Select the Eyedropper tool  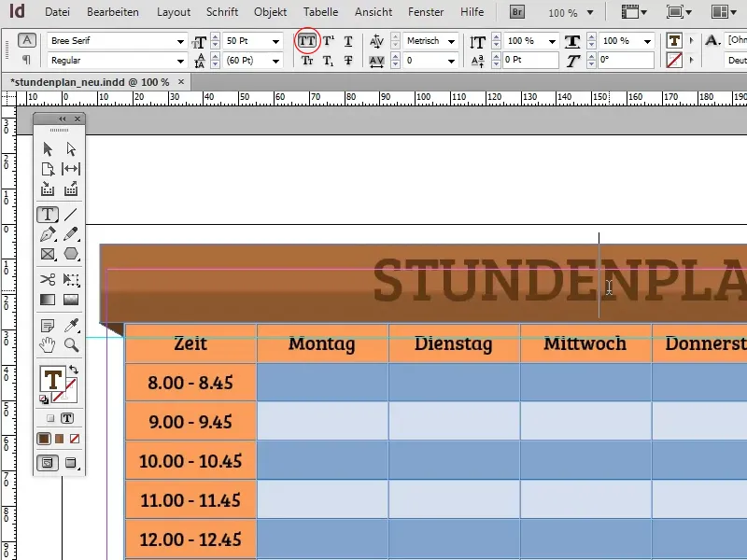71,326
